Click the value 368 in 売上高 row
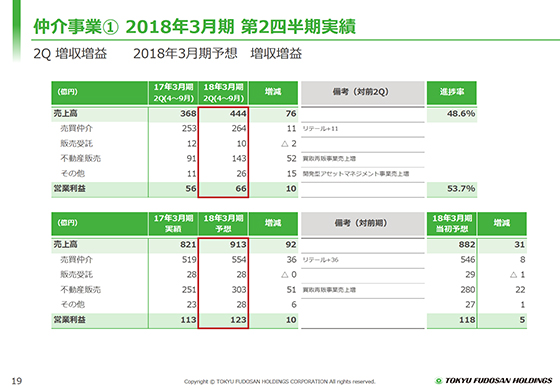Screen dimensions: 560x388 point(188,114)
